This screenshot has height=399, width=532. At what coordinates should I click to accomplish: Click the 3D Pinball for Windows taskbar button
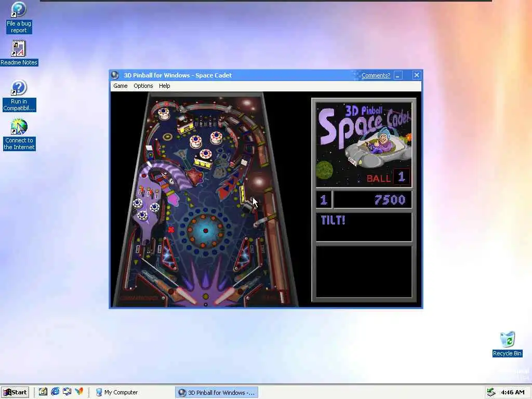click(217, 393)
